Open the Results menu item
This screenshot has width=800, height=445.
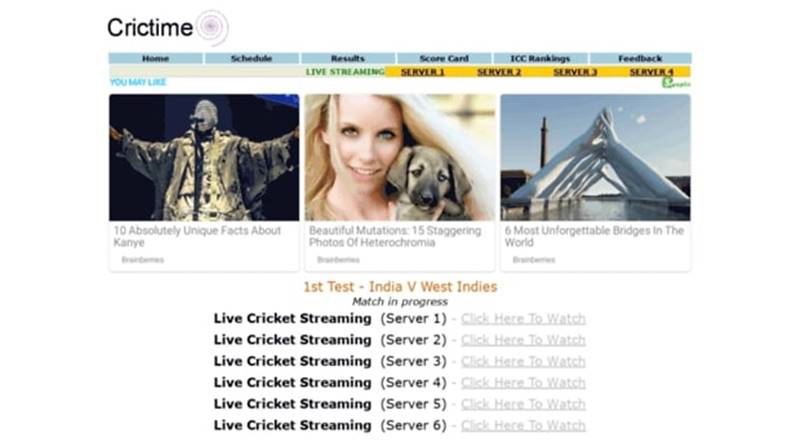348,58
